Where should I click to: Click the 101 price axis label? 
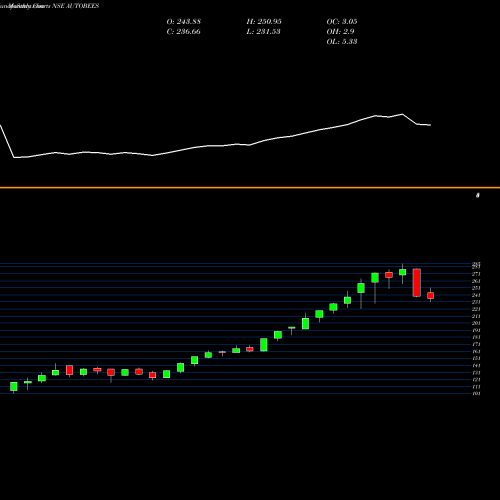(x=476, y=393)
